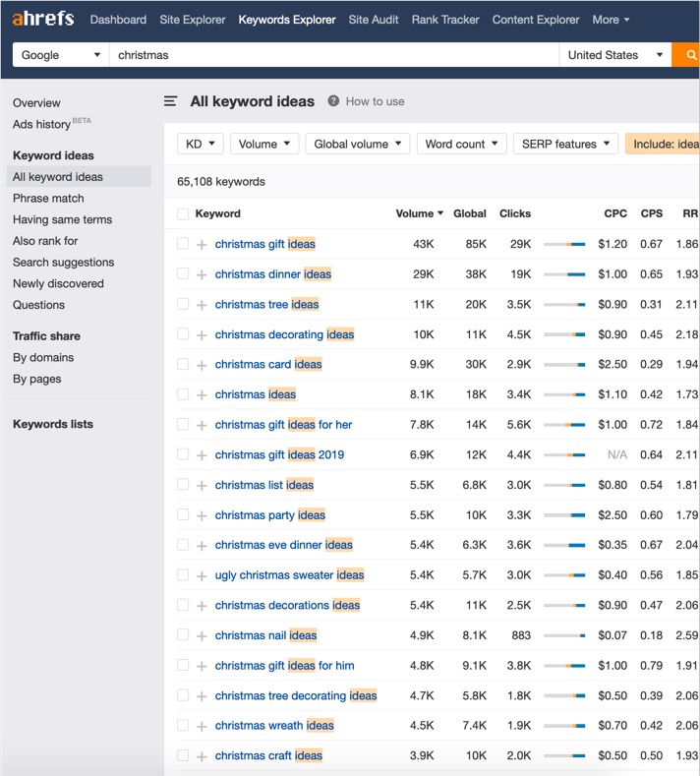Toggle the sidebar hamburger menu icon
The image size is (700, 776).
[x=171, y=101]
